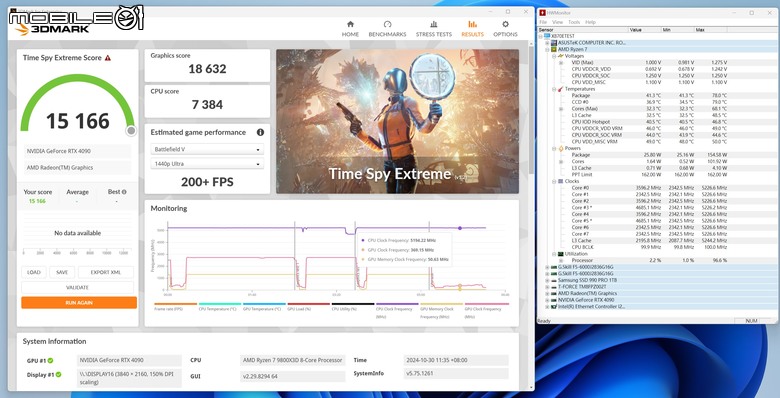
Task: Toggle the CPU Clock Frequency chart series
Action: pyautogui.click(x=397, y=310)
